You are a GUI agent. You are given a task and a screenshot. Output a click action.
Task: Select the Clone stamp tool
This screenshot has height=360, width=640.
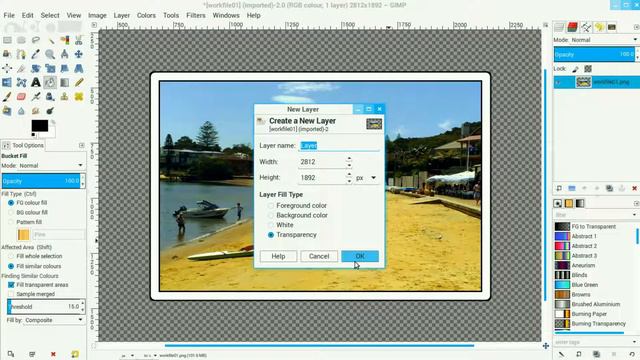pyautogui.click(x=64, y=97)
